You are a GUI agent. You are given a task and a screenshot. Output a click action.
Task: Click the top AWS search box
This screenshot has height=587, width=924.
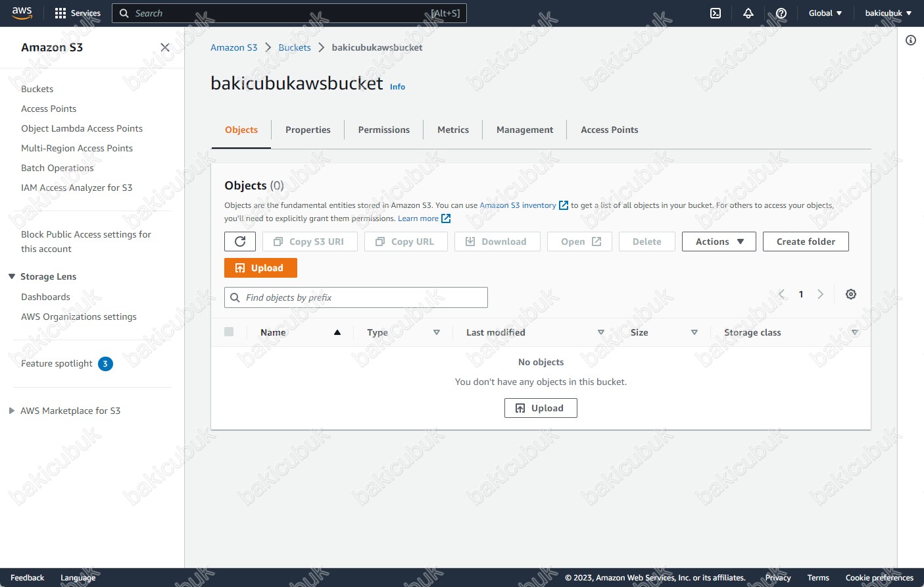(x=289, y=13)
